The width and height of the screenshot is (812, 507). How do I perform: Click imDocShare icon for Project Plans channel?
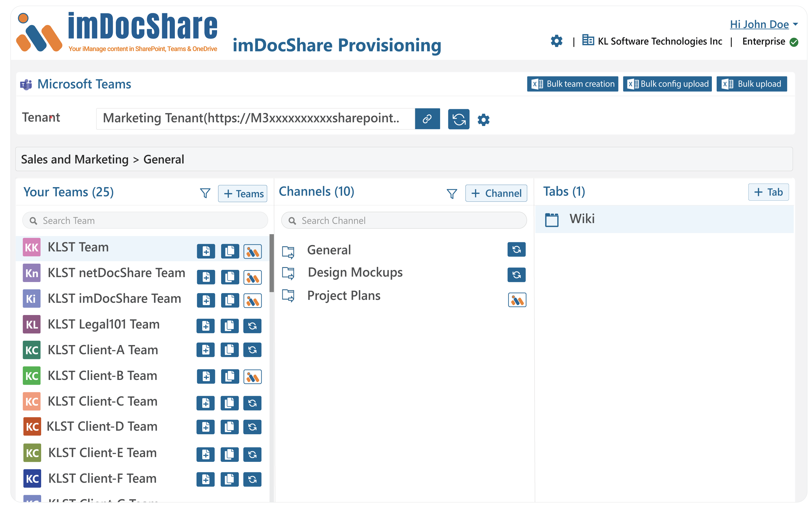517,300
